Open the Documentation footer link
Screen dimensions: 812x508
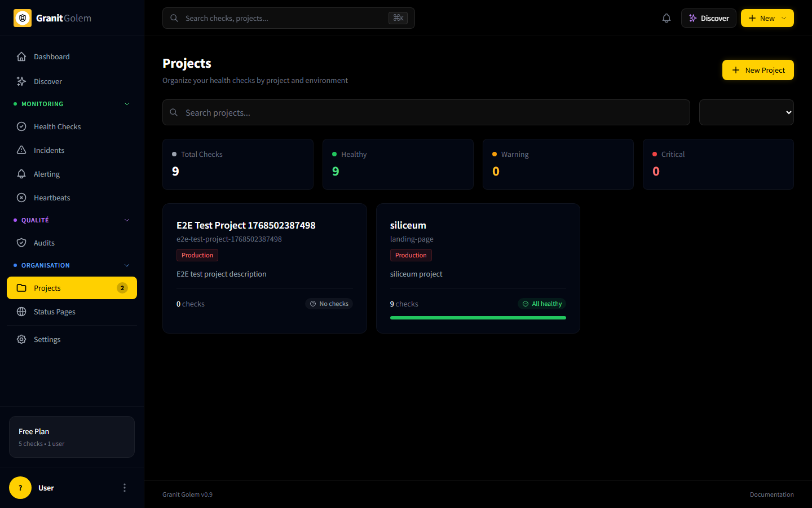tap(772, 494)
